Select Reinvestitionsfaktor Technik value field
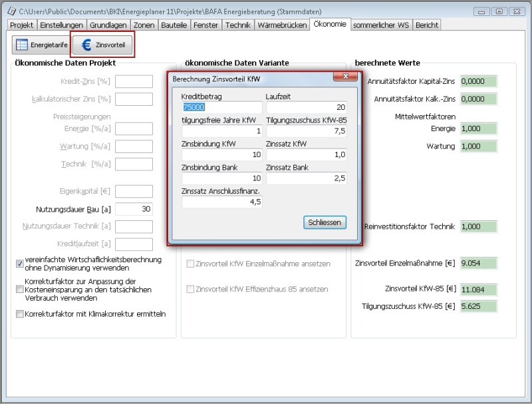The height and width of the screenshot is (404, 532). 479,226
